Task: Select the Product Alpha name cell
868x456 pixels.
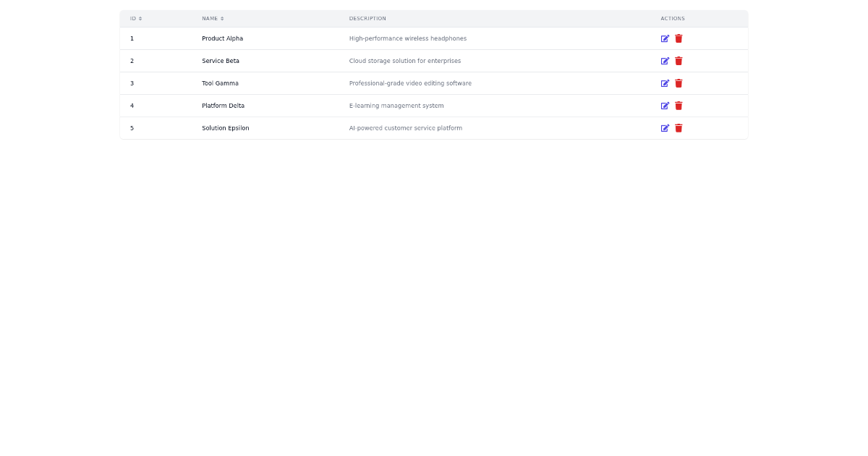Action: 222,38
